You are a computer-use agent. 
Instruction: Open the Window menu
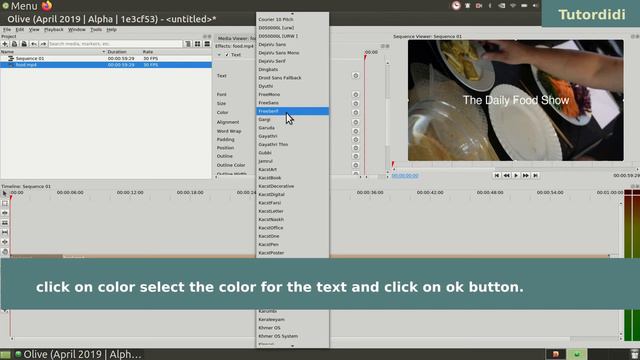(76, 29)
